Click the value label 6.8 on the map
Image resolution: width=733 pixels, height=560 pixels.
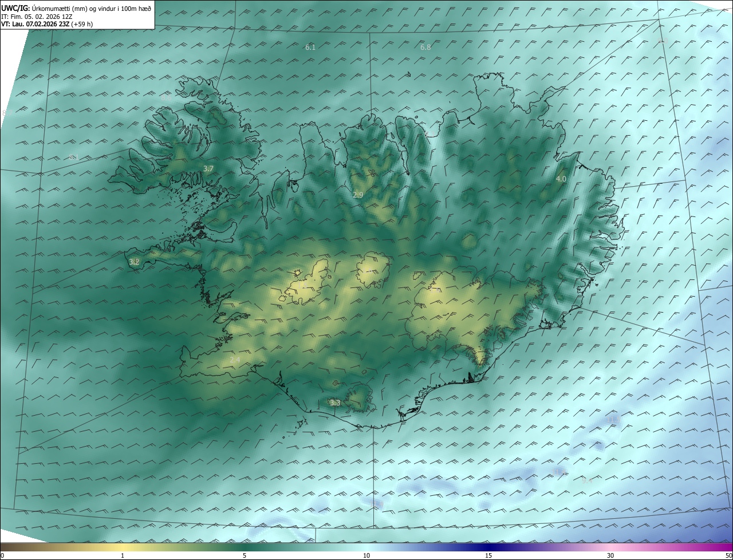point(425,47)
